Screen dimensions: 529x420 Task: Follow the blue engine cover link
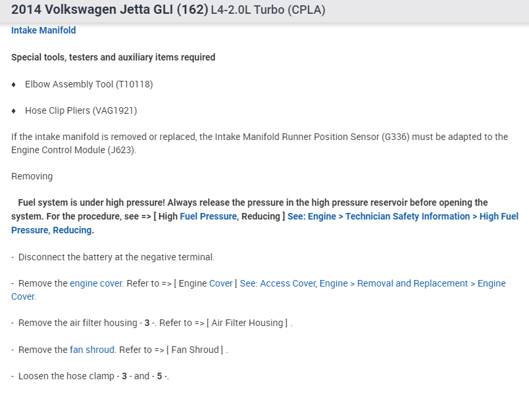point(96,283)
